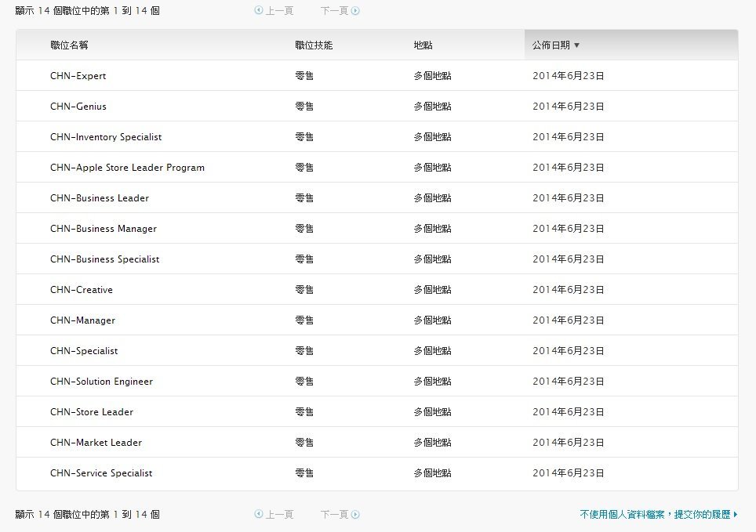Select the CHN-Inventory Specialist position

click(106, 137)
